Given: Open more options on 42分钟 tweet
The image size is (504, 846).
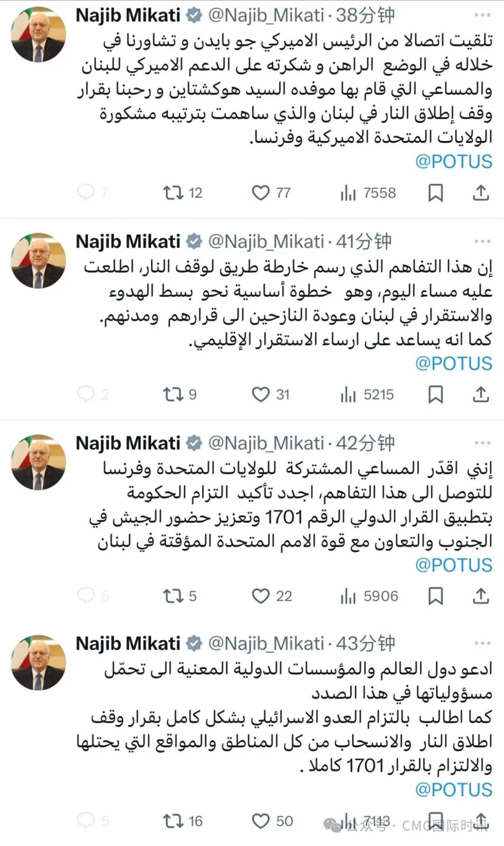Looking at the screenshot, I should (482, 443).
